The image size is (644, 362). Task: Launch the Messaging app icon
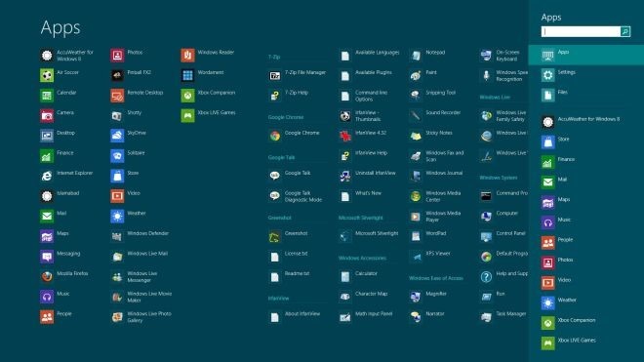[x=47, y=257]
